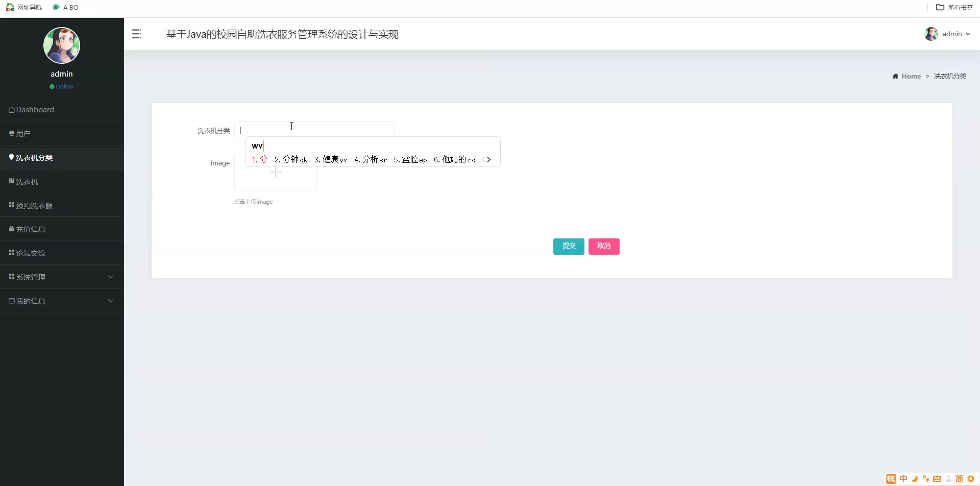This screenshot has height=486, width=980.
Task: Click the 我的信息 card icon
Action: point(12,301)
